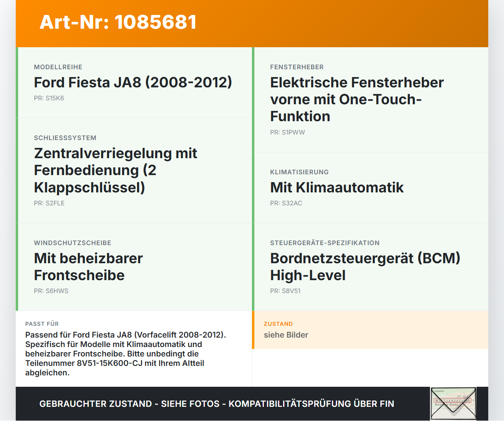The height and width of the screenshot is (421, 504).
Task: Click the PR: S2FLE code
Action: click(49, 203)
